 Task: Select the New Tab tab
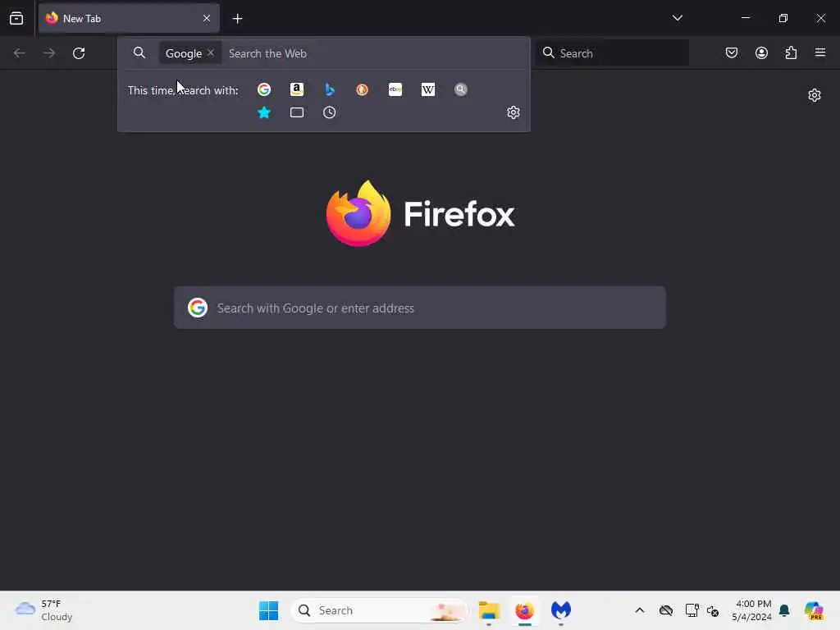point(129,18)
